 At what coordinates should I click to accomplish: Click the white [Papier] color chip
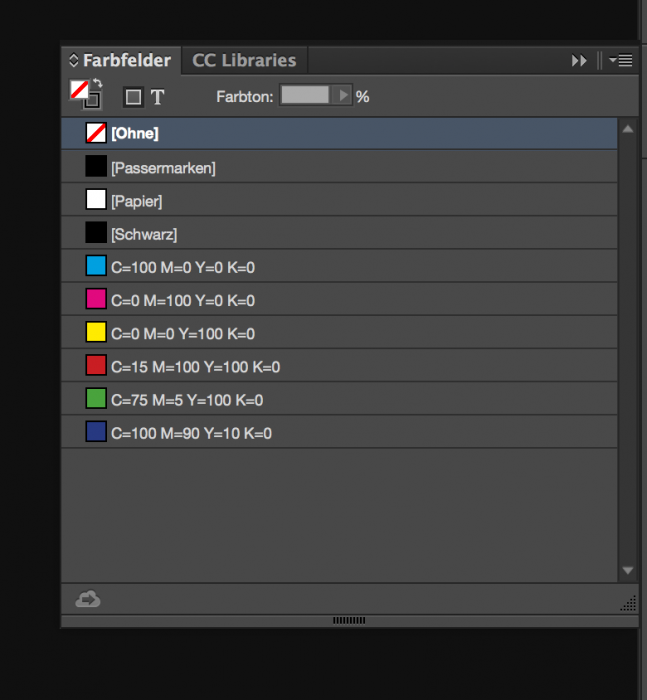pyautogui.click(x=96, y=199)
